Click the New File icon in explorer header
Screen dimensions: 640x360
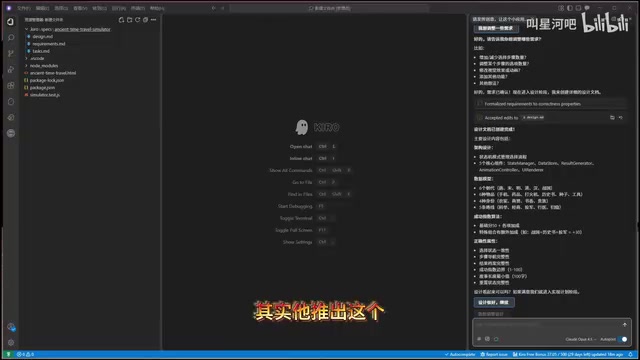[x=121, y=20]
